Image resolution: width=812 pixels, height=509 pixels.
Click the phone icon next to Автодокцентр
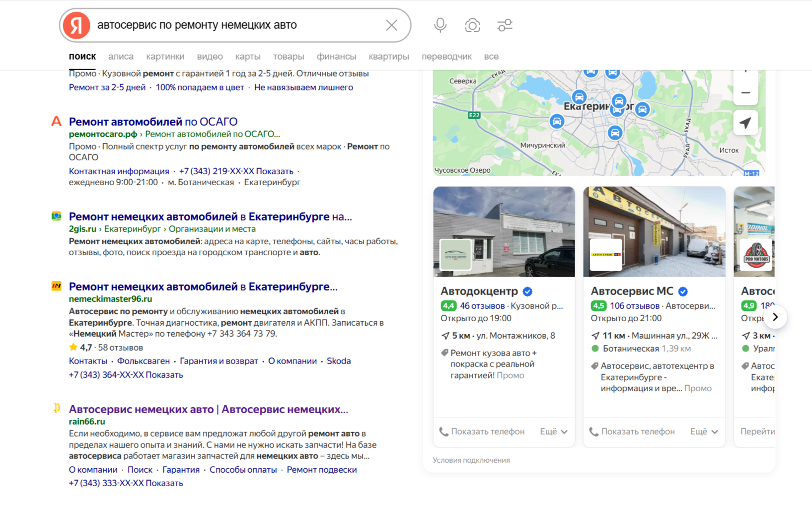444,431
